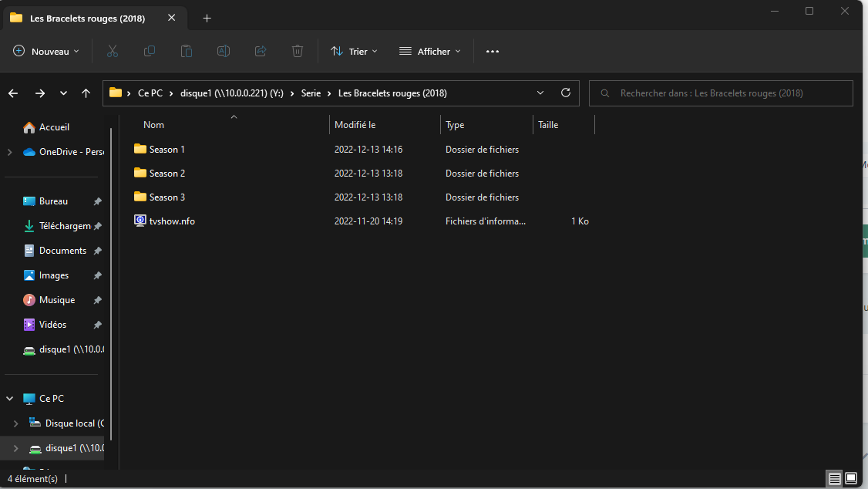Screen dimensions: 868x489
Task: Expand the OneDrive tree node
Action: click(10, 152)
